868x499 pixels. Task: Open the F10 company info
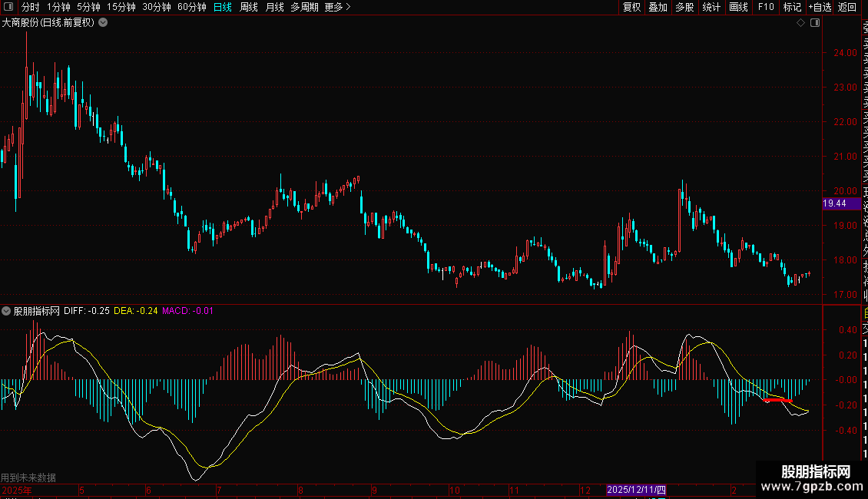point(766,7)
